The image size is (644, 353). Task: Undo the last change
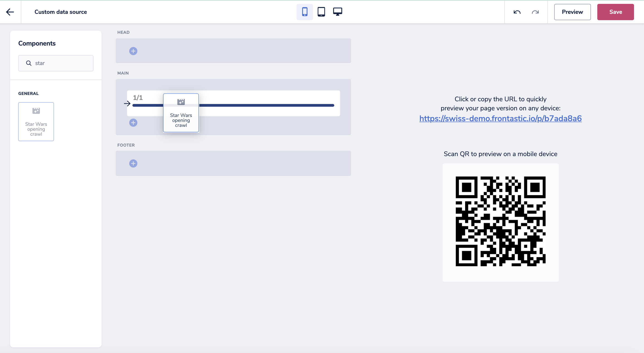[x=517, y=12]
